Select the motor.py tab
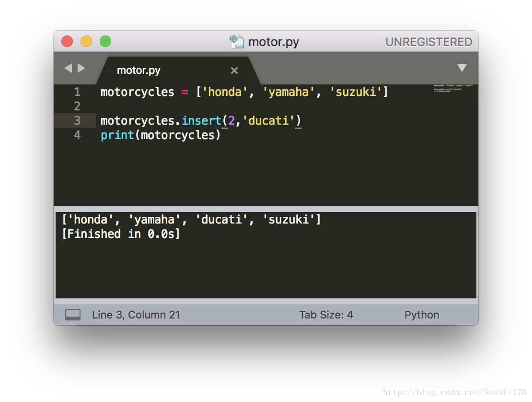The image size is (532, 402). (178, 71)
